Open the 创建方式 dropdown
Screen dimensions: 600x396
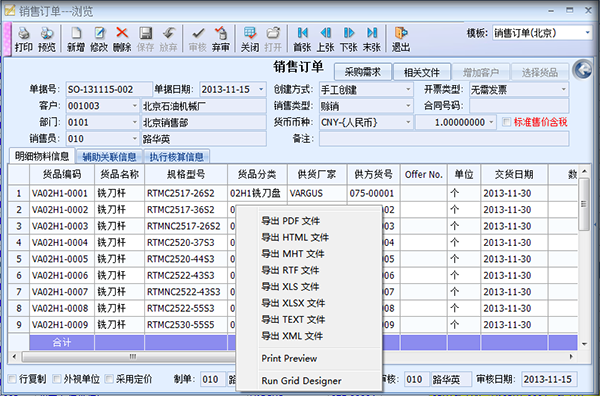point(408,90)
